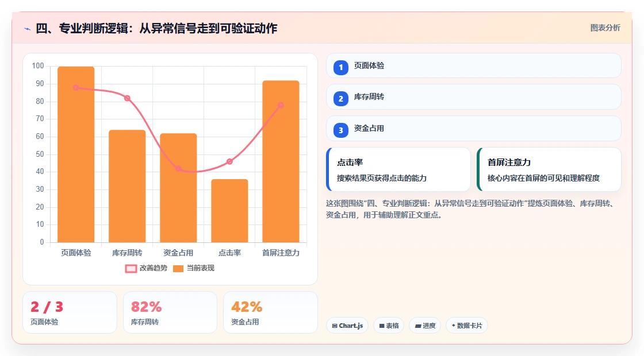Image resolution: width=644 pixels, height=356 pixels.
Task: Click the x-axis label 点击率
Action: (229, 253)
